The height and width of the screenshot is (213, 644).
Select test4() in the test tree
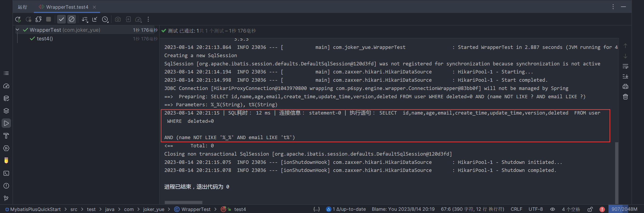click(45, 39)
